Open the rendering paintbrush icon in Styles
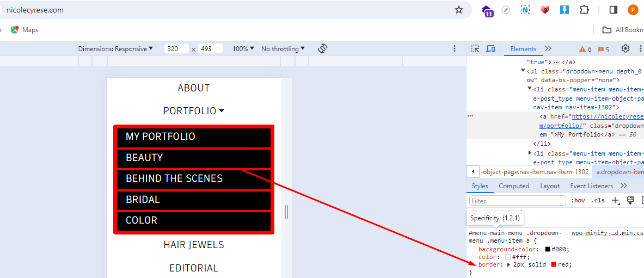Screen dimensions: 644x278 [x=630, y=200]
